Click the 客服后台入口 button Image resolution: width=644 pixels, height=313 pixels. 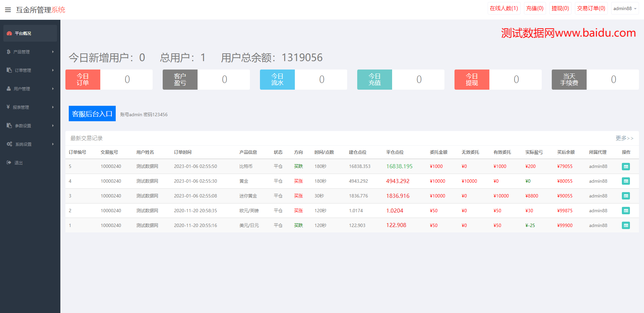point(92,114)
